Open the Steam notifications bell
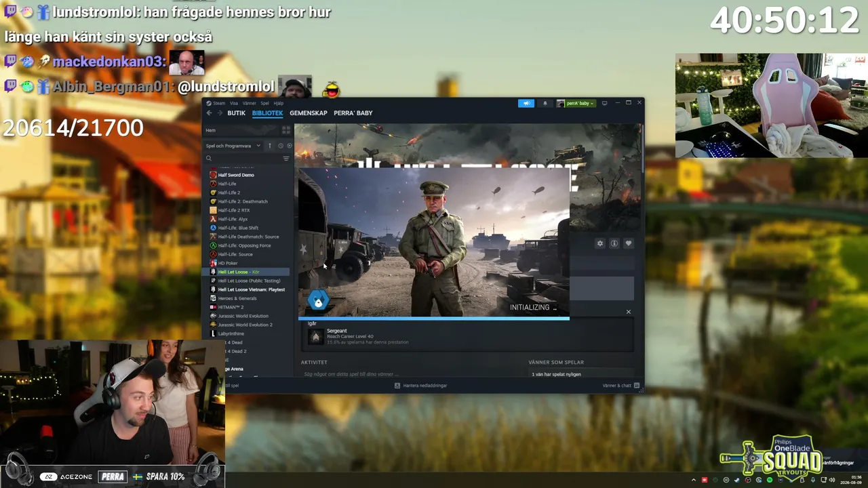The height and width of the screenshot is (488, 868). click(545, 103)
